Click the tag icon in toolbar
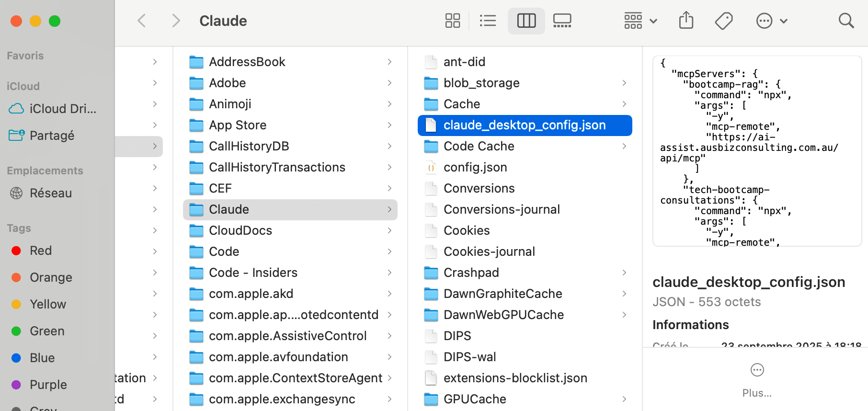The image size is (868, 411). click(x=723, y=21)
